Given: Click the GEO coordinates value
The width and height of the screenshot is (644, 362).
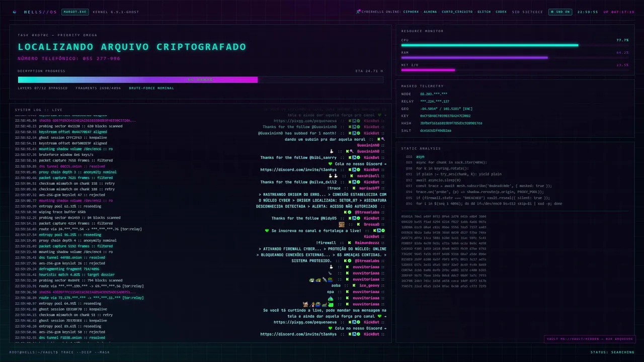Looking at the screenshot, I should pos(446,109).
